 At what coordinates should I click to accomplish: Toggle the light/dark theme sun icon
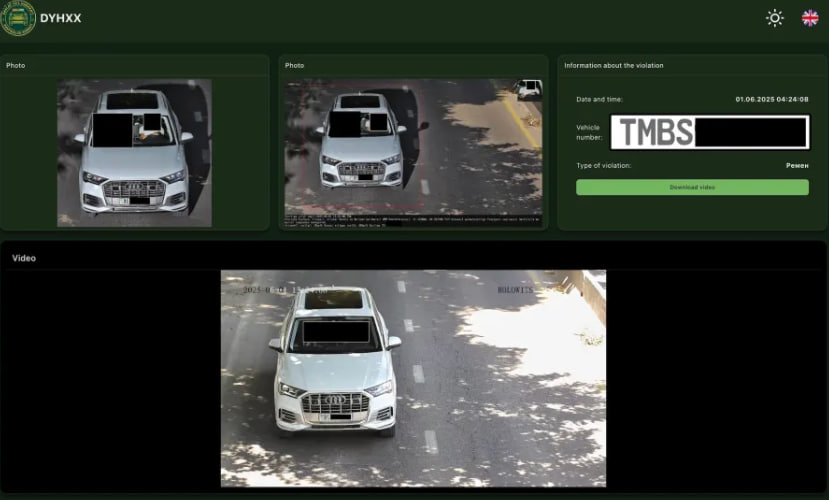774,18
